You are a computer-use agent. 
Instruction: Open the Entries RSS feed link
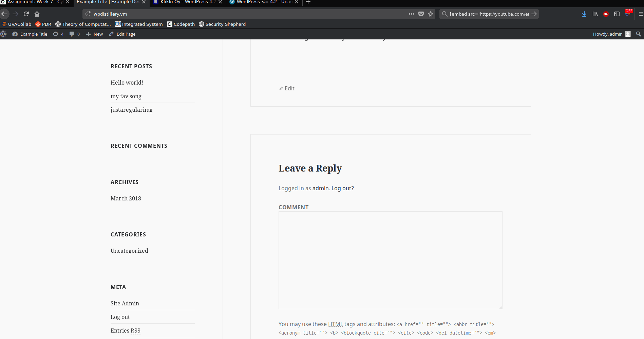[126, 331]
